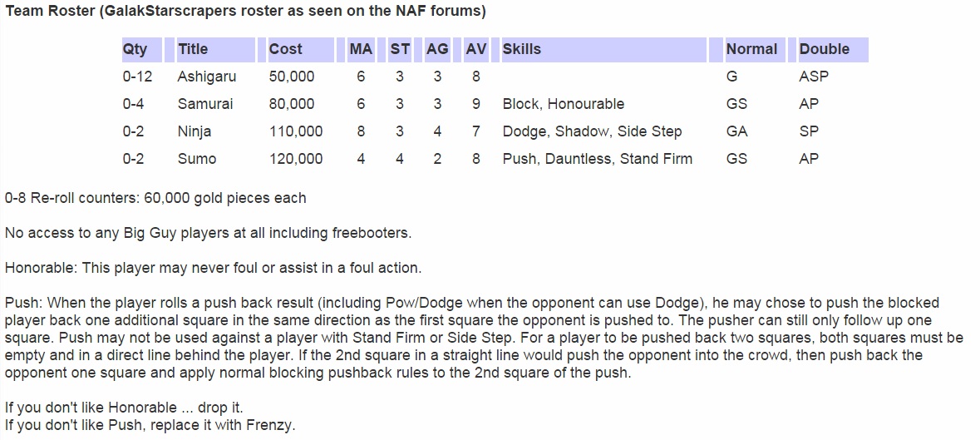Screen dimensions: 980x440
Task: Click the Push, Dauntless, Stand Firm cell
Action: click(597, 159)
